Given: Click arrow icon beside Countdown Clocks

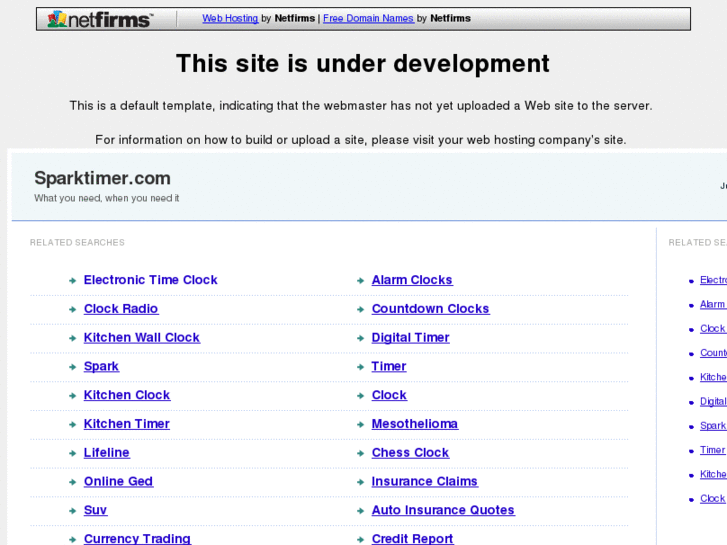Looking at the screenshot, I should click(360, 309).
